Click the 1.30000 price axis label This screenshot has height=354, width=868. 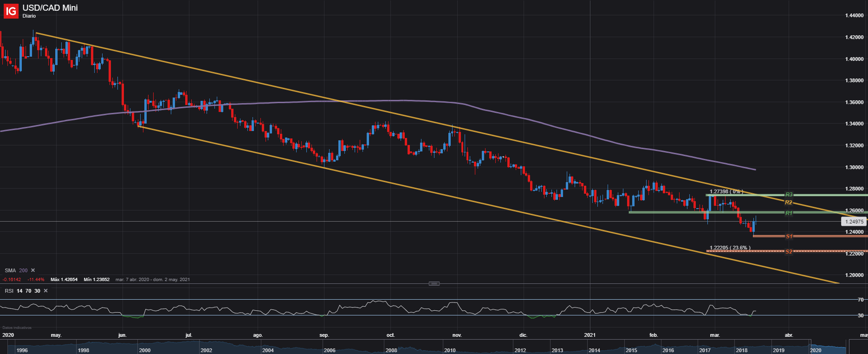pyautogui.click(x=854, y=167)
